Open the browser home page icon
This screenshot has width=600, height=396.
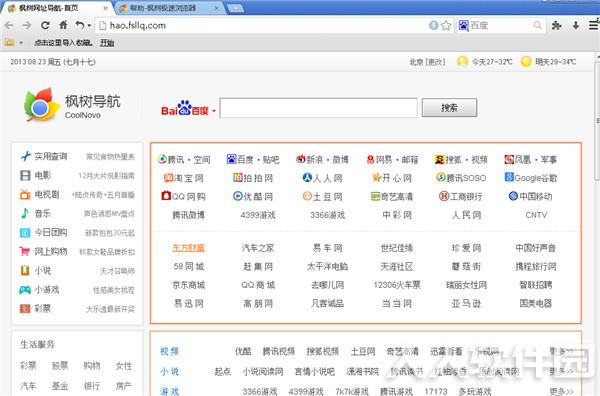63,25
